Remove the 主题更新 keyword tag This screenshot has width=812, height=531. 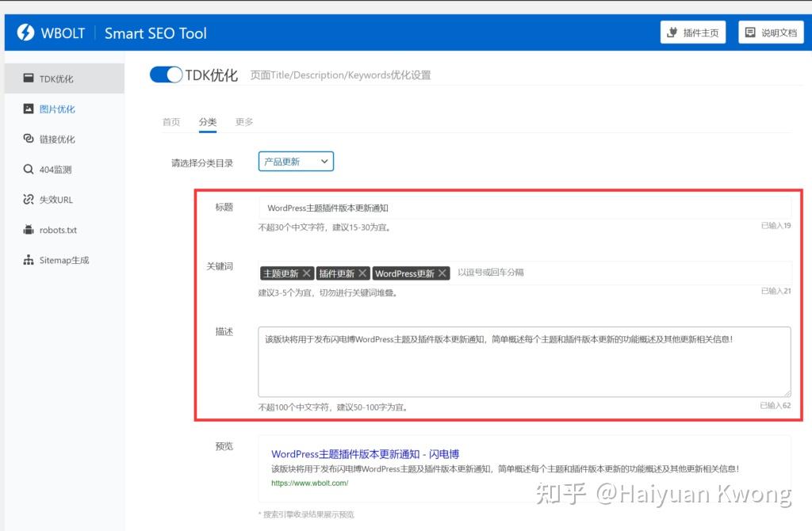(307, 273)
